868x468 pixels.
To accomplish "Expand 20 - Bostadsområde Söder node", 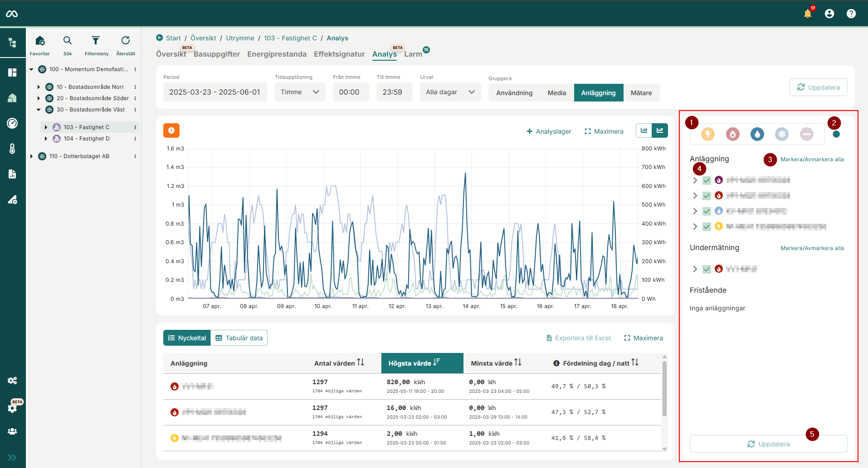I will [39, 98].
